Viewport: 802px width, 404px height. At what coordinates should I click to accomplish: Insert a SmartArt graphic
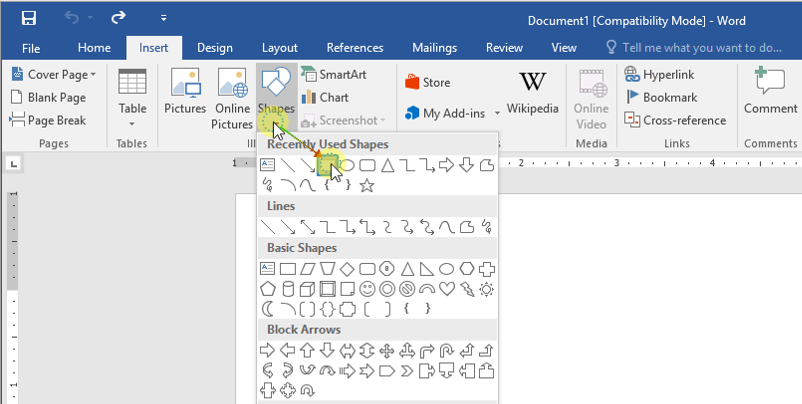[x=334, y=75]
